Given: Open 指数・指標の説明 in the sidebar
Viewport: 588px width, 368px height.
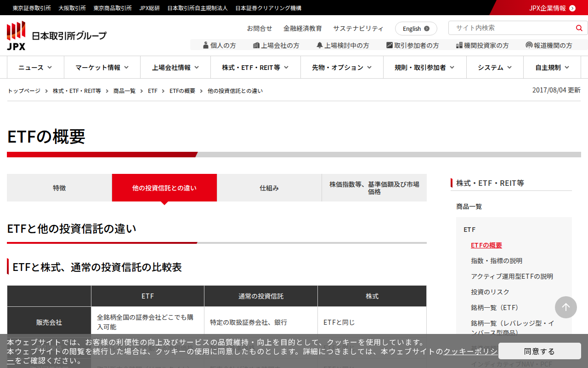Looking at the screenshot, I should click(x=496, y=261).
